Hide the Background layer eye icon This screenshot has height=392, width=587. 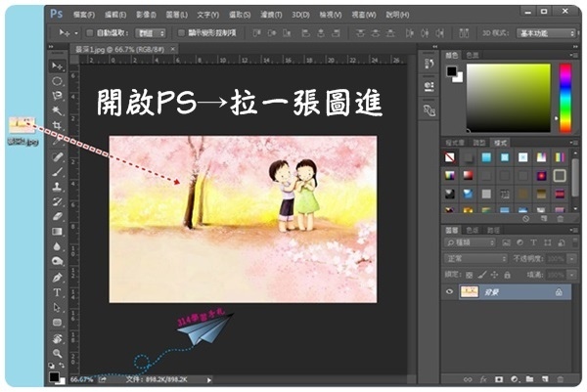pos(450,291)
